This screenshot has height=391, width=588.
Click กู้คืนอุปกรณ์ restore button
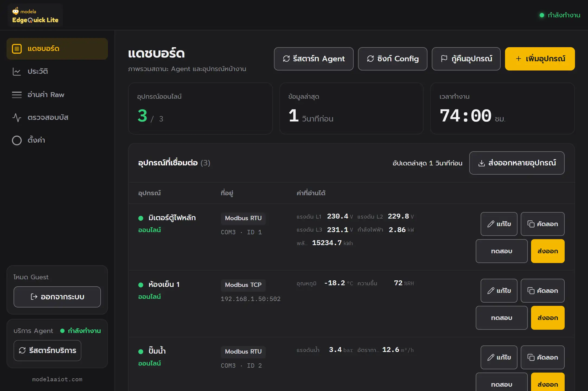click(466, 59)
